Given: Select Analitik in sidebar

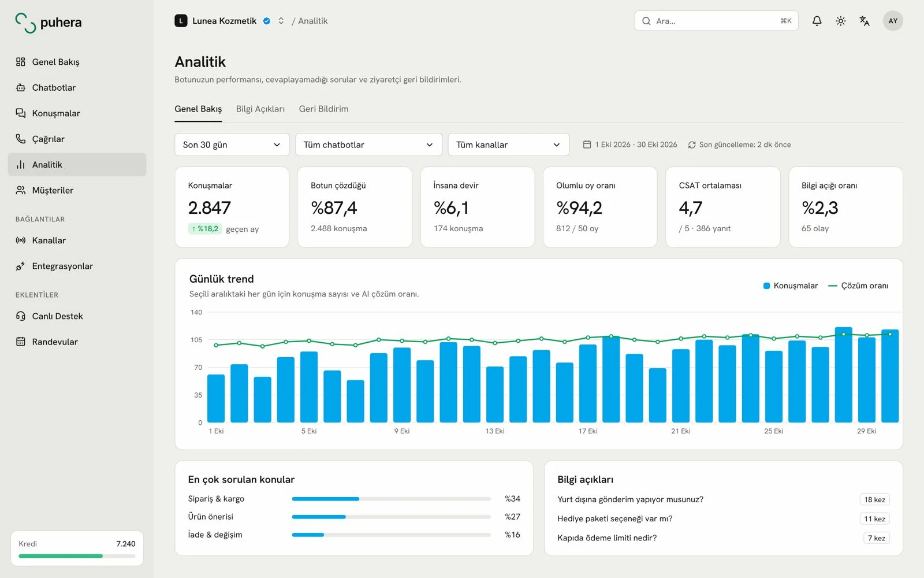Looking at the screenshot, I should click(x=77, y=165).
